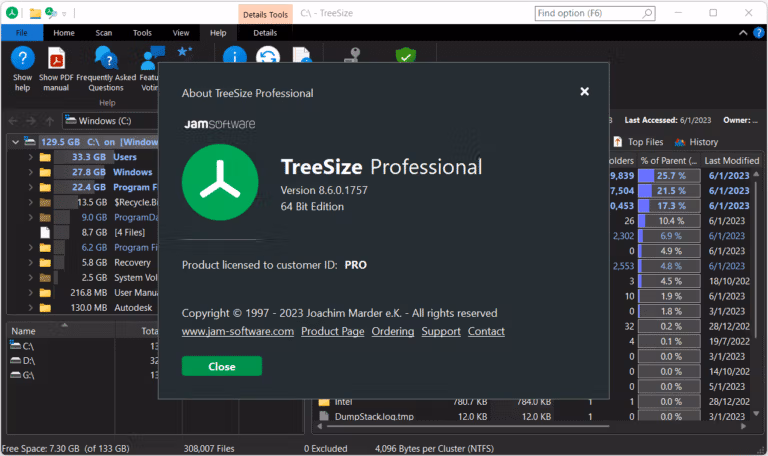Click the folder icon in quick access toolbar
This screenshot has height=456, width=768.
click(35, 13)
